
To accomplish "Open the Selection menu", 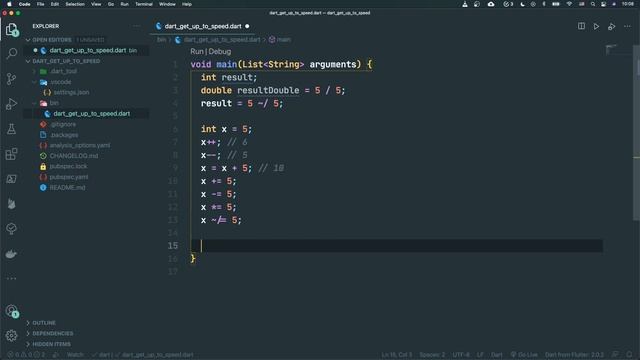I will [x=75, y=4].
